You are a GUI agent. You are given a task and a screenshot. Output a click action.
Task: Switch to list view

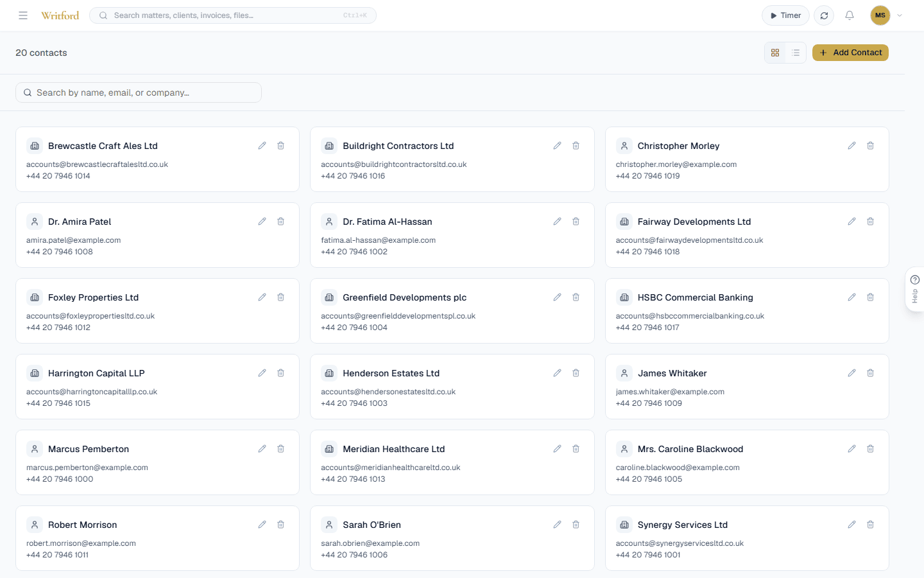click(x=796, y=53)
